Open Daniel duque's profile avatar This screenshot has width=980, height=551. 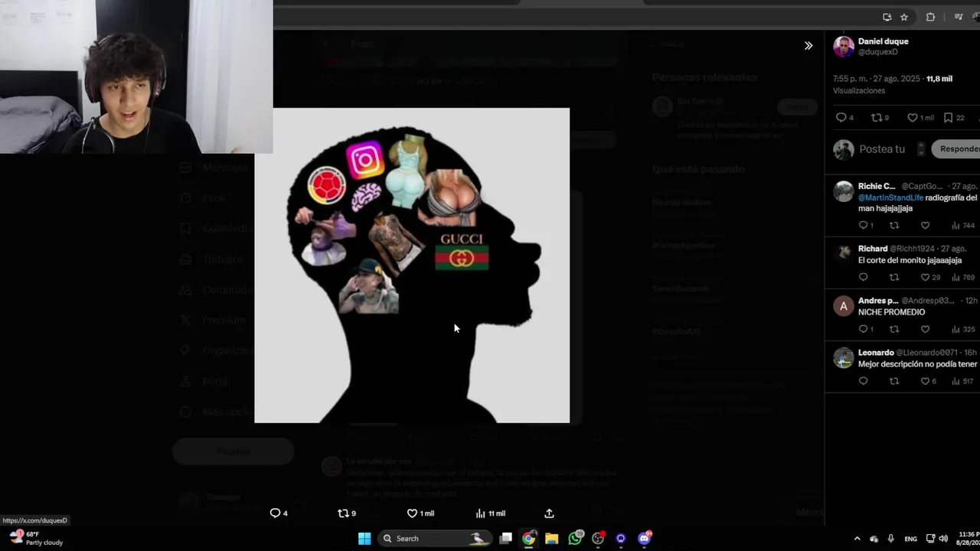coord(844,47)
